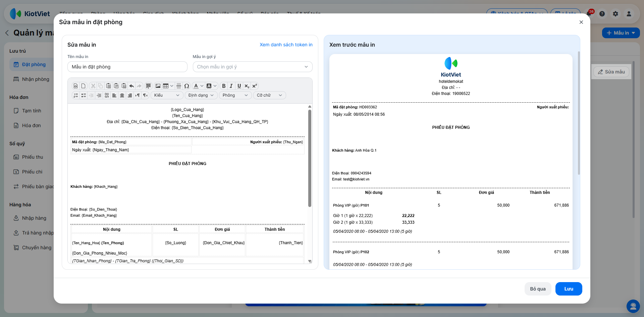The height and width of the screenshot is (317, 644).
Task: Align text left
Action: [114, 95]
